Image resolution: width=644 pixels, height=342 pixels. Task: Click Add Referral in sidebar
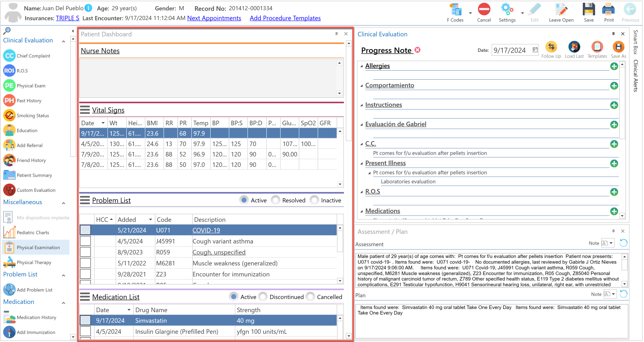click(x=24, y=145)
